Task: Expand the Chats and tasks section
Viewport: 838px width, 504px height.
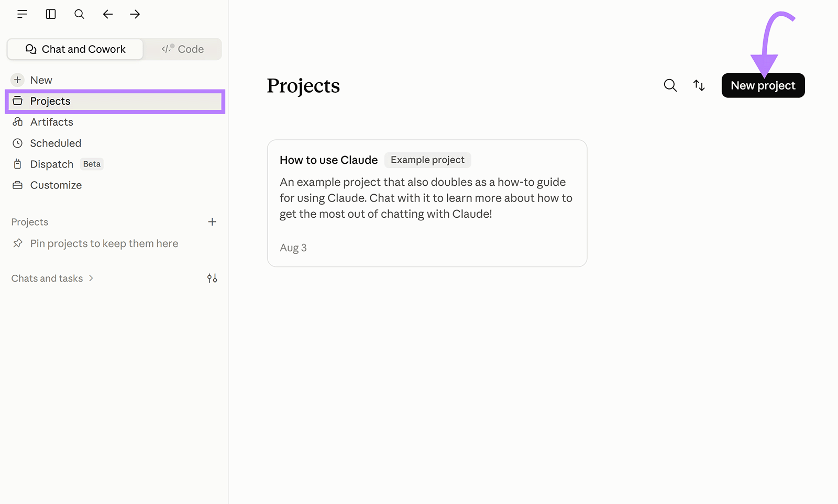Action: click(52, 278)
